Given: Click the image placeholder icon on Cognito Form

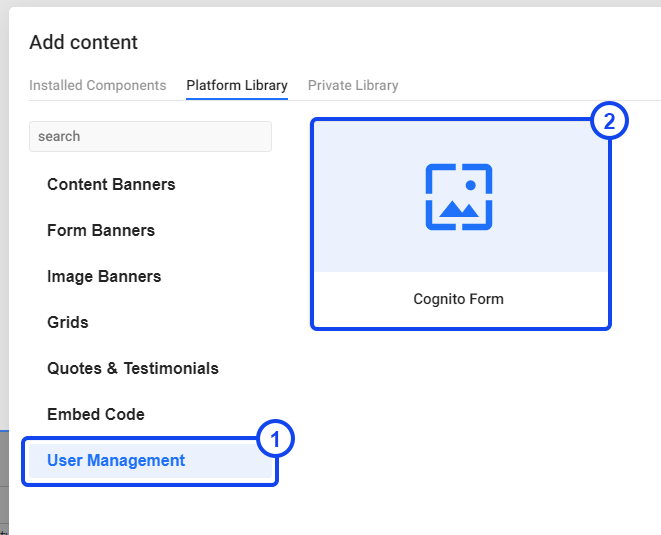Looking at the screenshot, I should coord(459,197).
